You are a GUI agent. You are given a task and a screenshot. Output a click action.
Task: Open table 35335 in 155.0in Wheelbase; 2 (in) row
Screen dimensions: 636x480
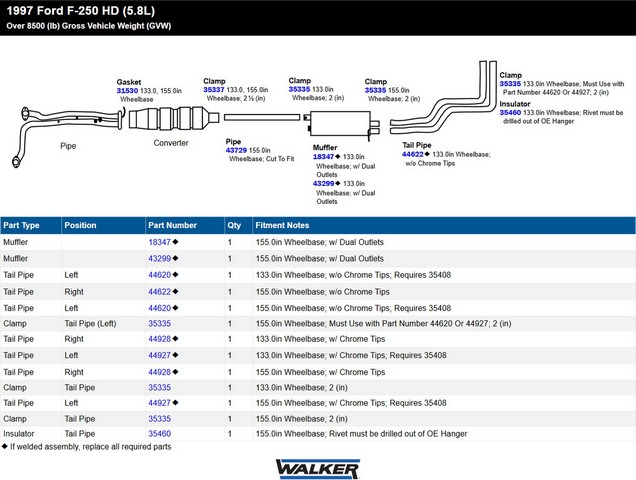[x=159, y=419]
